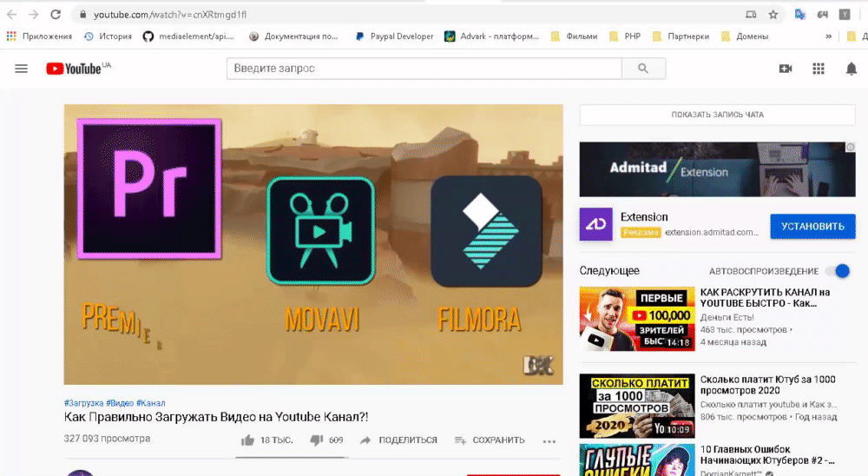Screen dimensions: 868x476
Task: Open the YouTube hamburger guide menu
Action: point(21,69)
